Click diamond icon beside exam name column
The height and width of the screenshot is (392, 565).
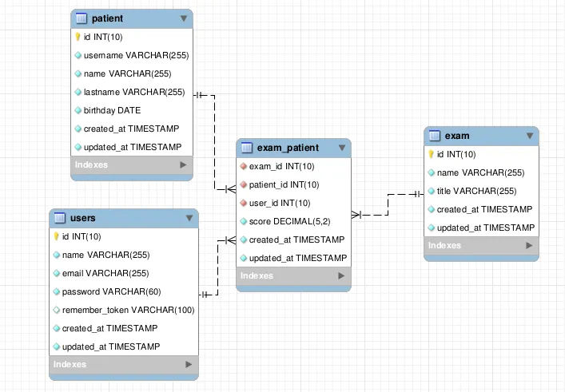(431, 172)
